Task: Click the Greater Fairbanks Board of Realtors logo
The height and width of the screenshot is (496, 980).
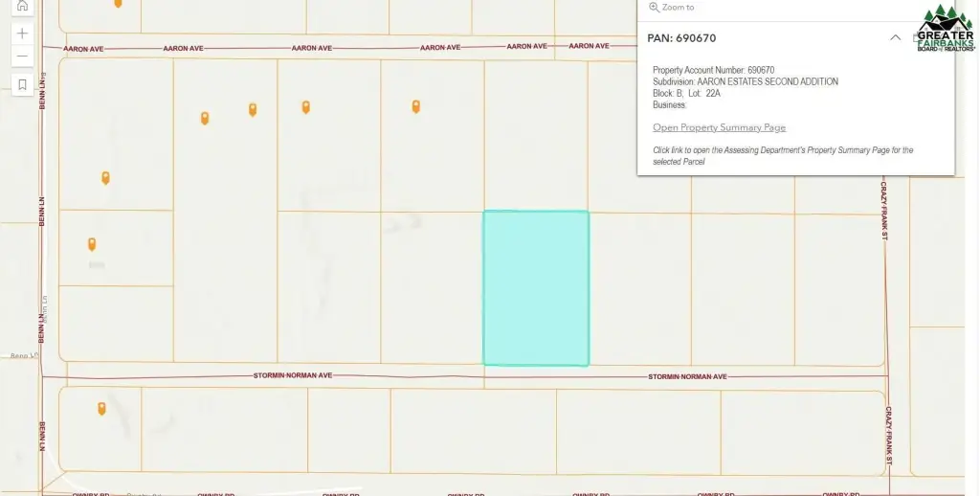Action: click(945, 29)
